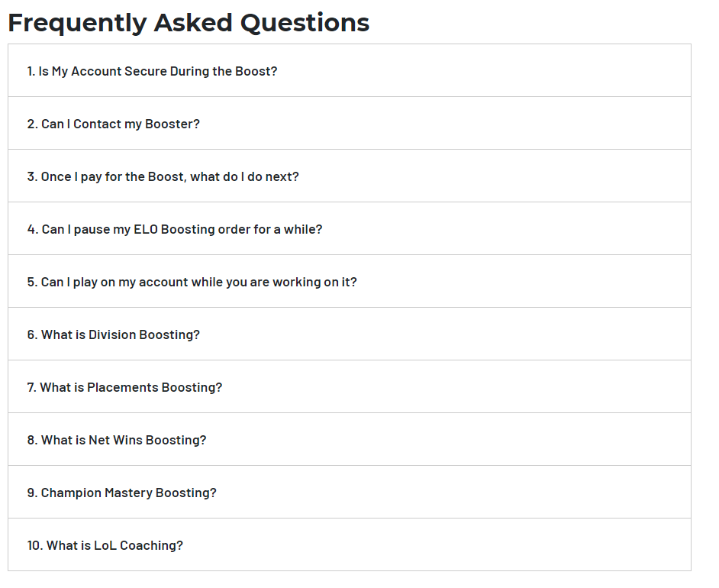719x588 pixels.
Task: Click the text of question 4
Action: (x=175, y=229)
